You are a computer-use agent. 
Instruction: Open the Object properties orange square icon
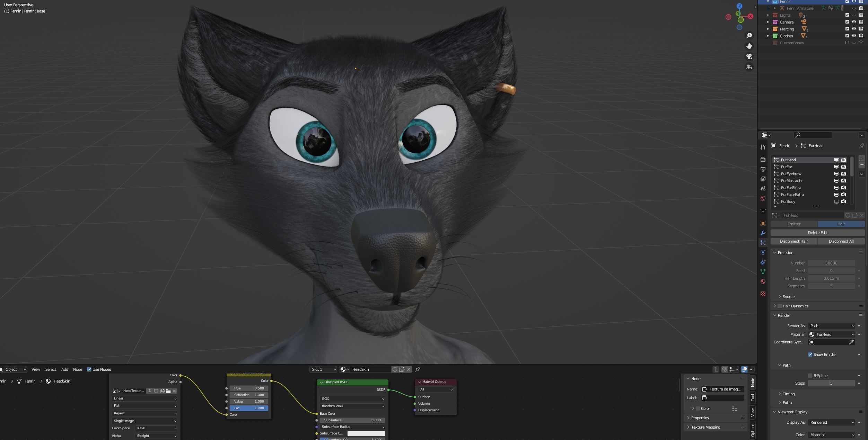tap(763, 223)
